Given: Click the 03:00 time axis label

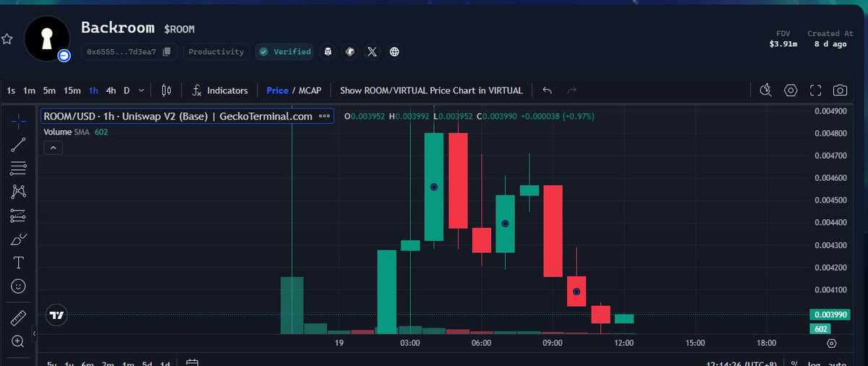Looking at the screenshot, I should [x=409, y=343].
